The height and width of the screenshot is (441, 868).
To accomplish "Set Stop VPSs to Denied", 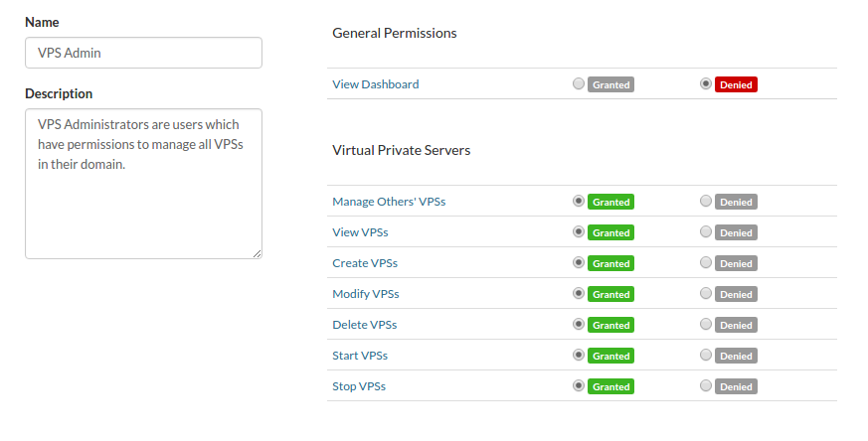I will point(706,386).
